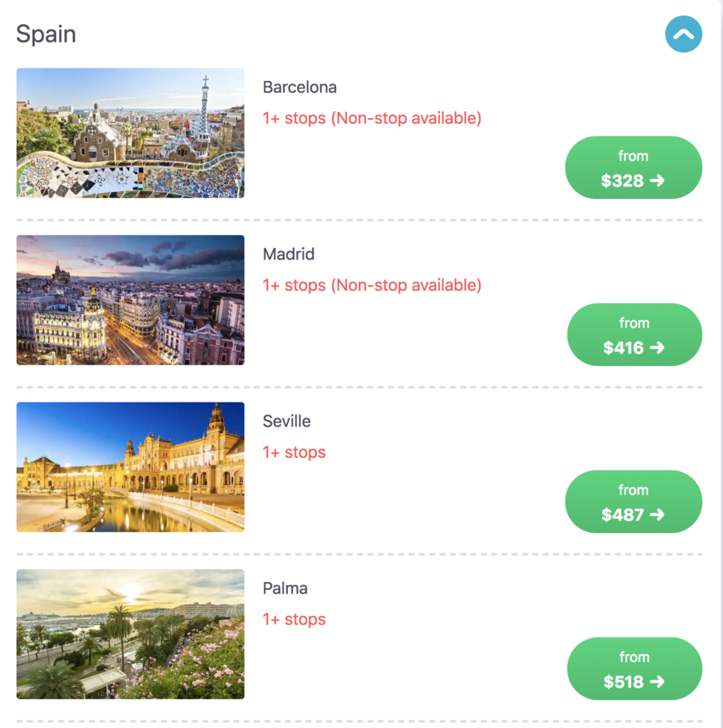Open the Barcelona Park Güell photo
This screenshot has height=728, width=723.
pos(130,133)
